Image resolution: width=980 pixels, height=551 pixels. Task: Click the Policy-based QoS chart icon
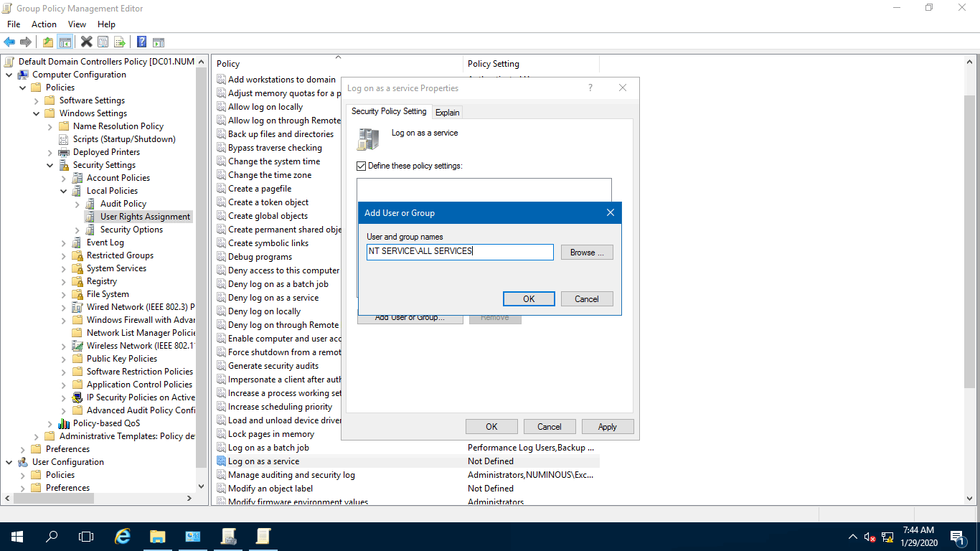[x=65, y=423]
